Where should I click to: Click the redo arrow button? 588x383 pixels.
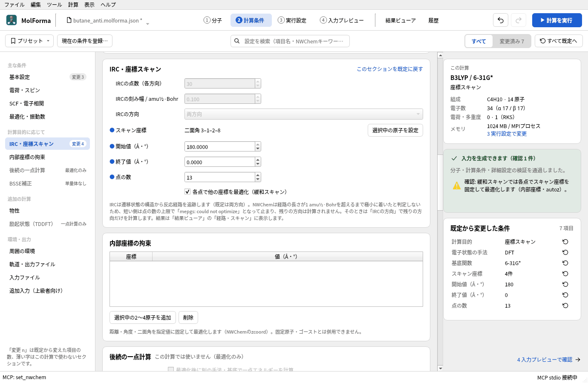tap(519, 20)
